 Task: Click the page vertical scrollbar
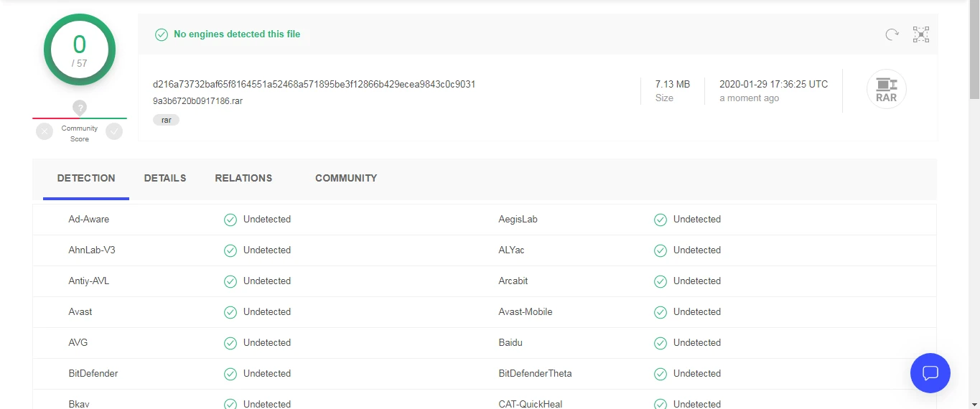pos(974,215)
